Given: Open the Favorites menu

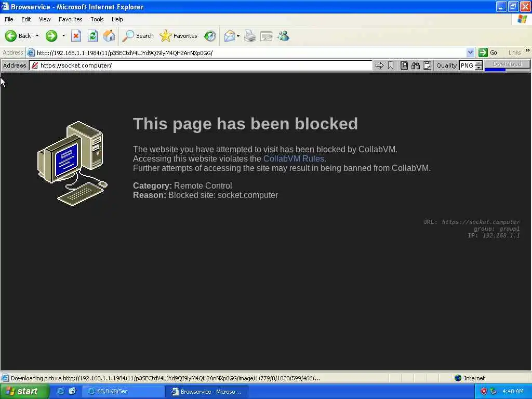Looking at the screenshot, I should (x=70, y=19).
